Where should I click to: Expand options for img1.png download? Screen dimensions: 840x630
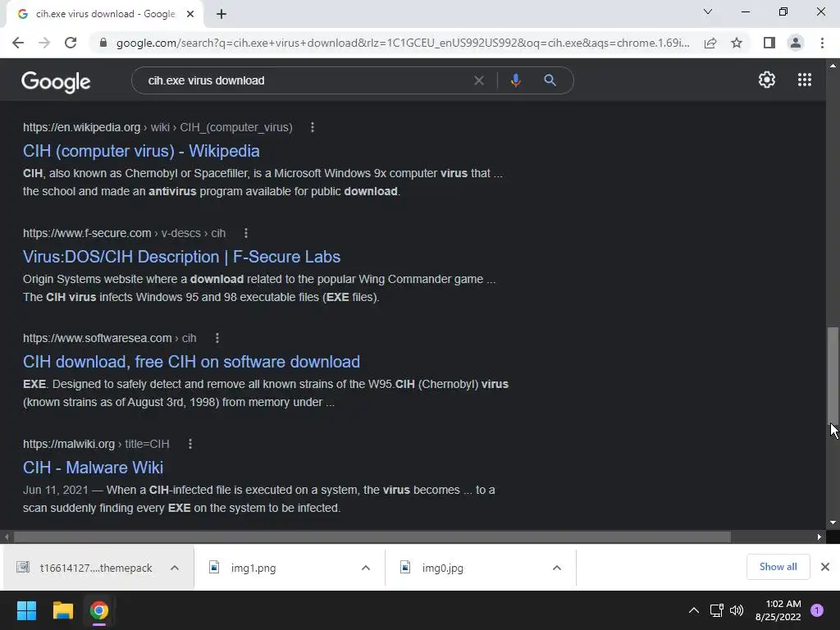366,568
